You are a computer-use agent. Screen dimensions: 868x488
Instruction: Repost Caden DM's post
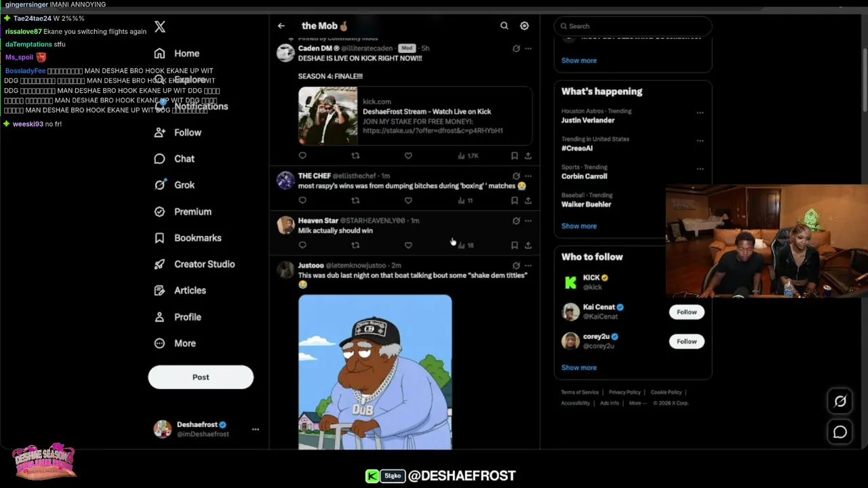click(355, 156)
